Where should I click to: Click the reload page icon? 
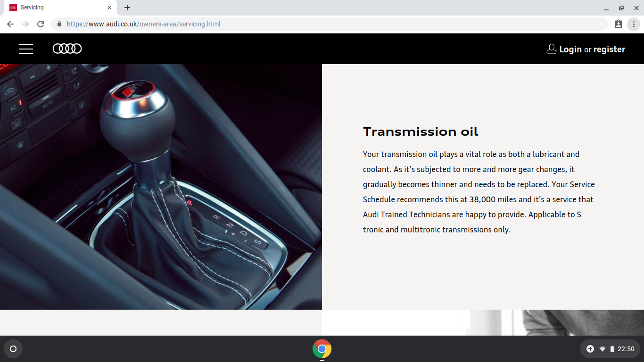(x=41, y=24)
